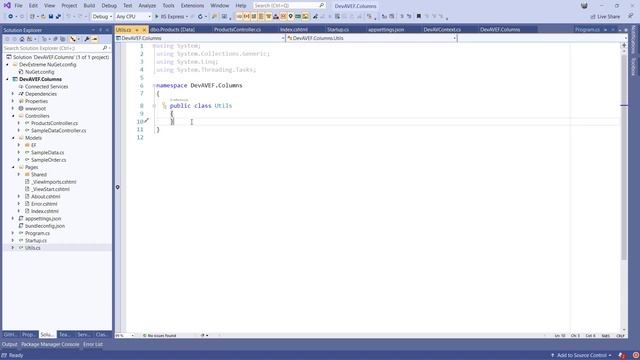
Task: Open the Debug menu
Action: 109,6
